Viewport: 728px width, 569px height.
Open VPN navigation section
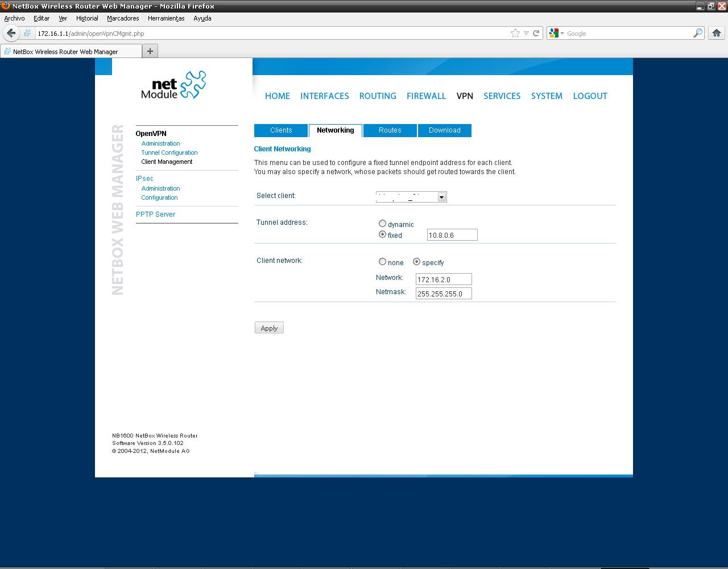pyautogui.click(x=465, y=96)
